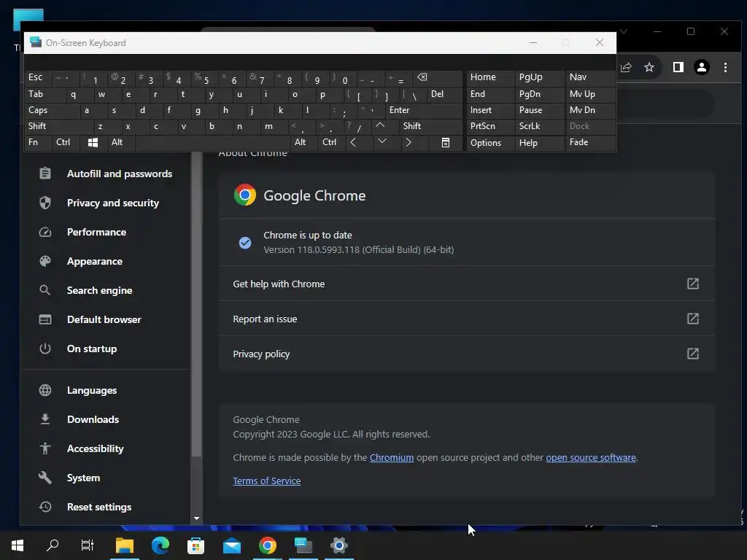747x560 pixels.
Task: Open the Windows Start menu
Action: coord(18,545)
